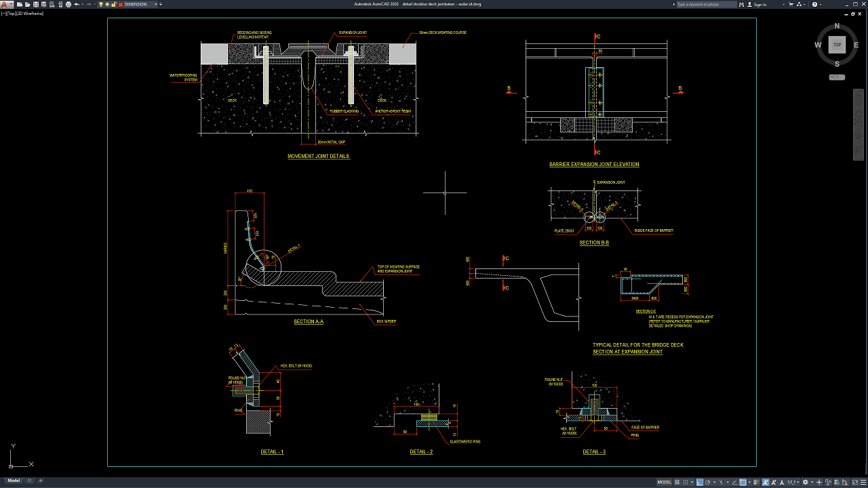868x488 pixels.
Task: Toggle Ortho mode in status bar
Action: point(699,483)
